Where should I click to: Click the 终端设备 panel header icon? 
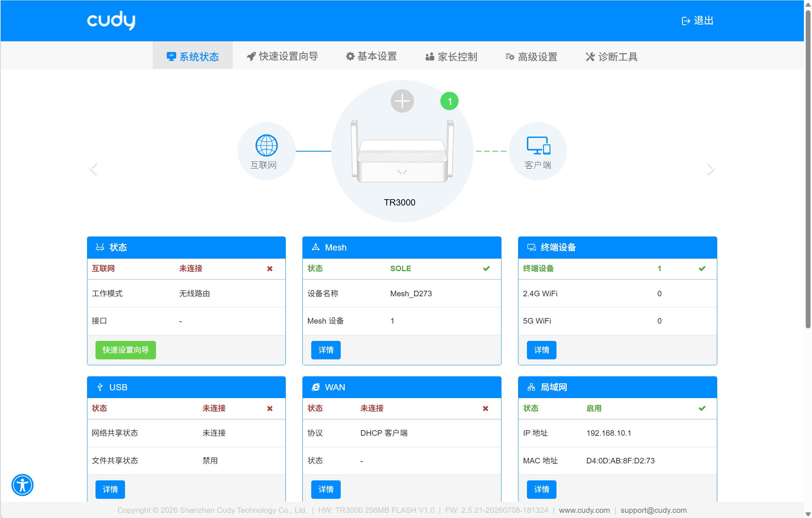click(531, 247)
